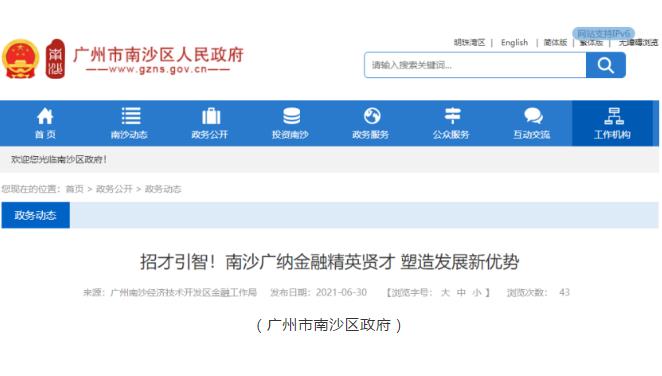Open the home icon for 首页
Viewport: 662px width, 376px height.
tap(45, 116)
